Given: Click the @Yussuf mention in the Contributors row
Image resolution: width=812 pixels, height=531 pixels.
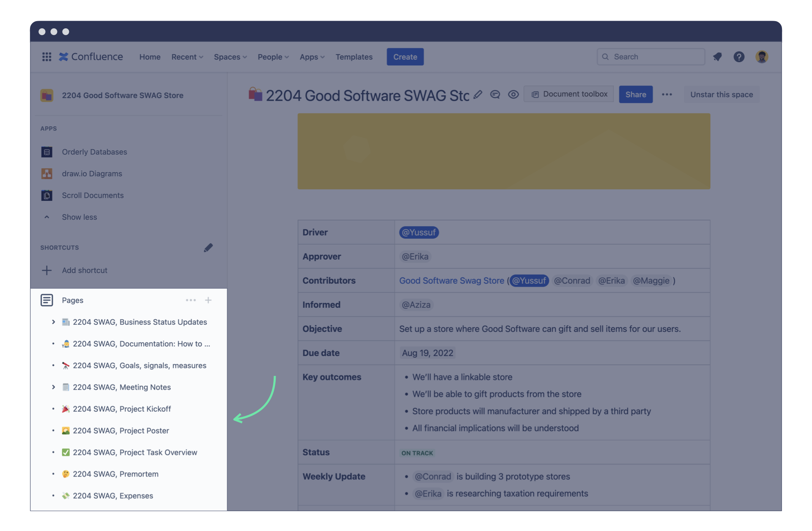Looking at the screenshot, I should 529,281.
